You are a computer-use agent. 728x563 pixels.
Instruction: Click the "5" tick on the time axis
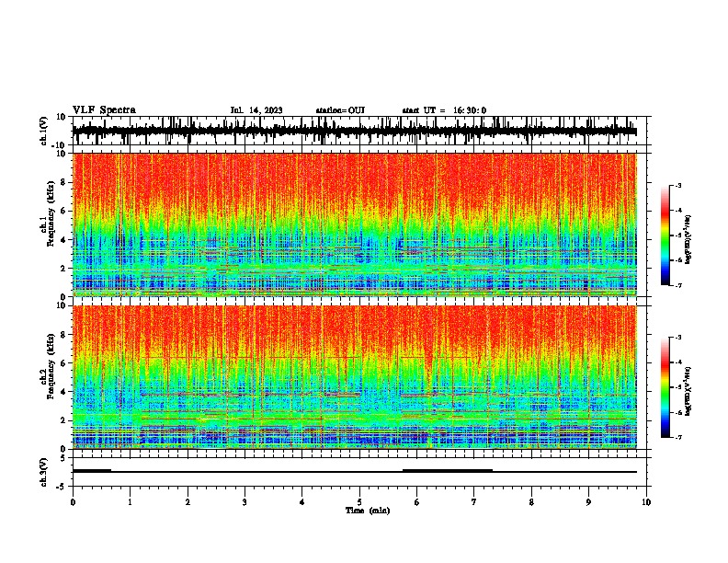[359, 502]
